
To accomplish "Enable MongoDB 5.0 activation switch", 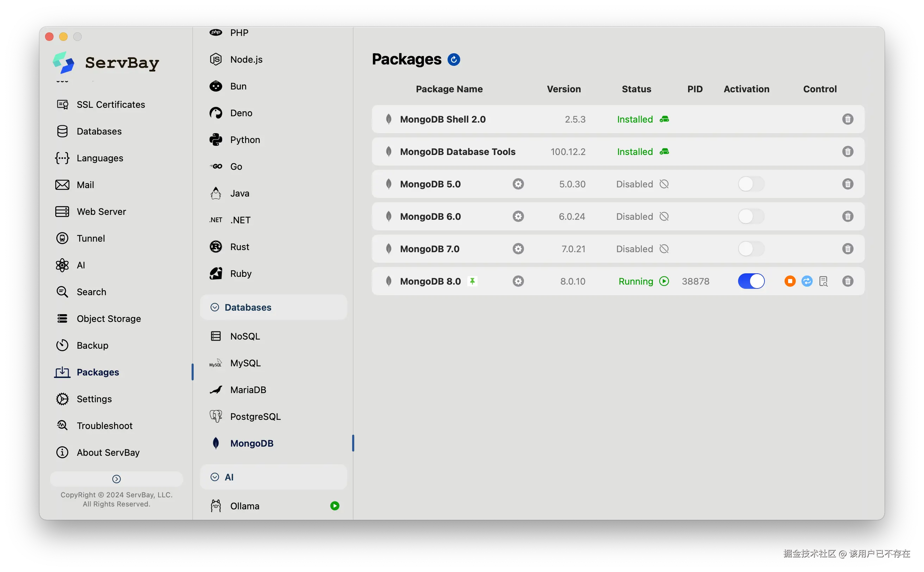I will click(x=751, y=184).
